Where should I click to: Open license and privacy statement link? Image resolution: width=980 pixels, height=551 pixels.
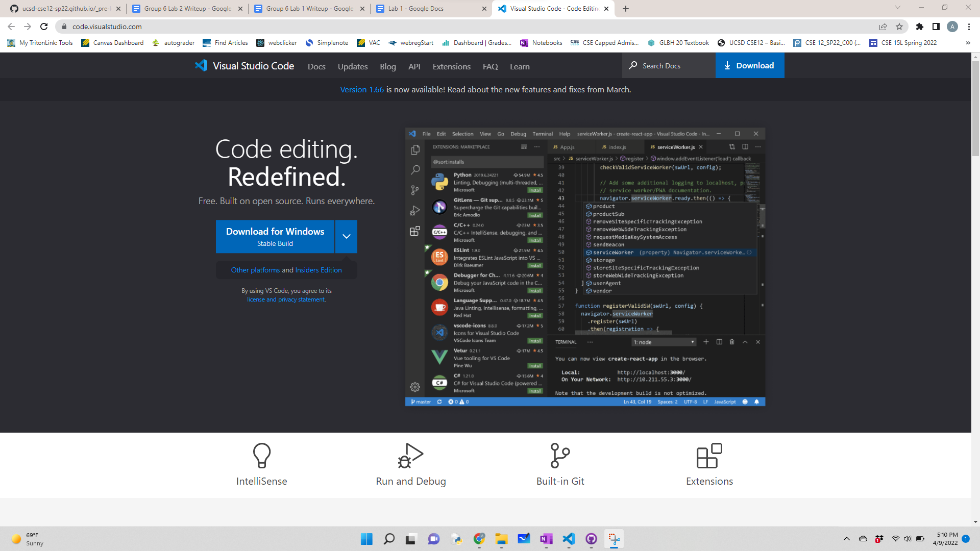286,299
